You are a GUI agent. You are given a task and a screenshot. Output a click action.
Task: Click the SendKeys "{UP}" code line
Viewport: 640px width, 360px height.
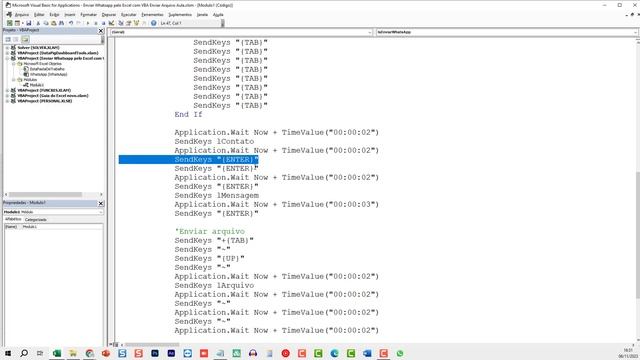click(209, 258)
